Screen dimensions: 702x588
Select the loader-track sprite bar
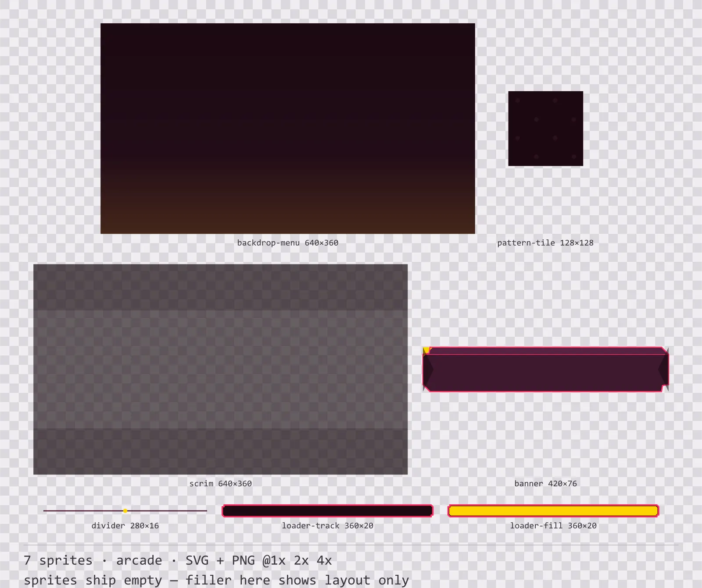(x=328, y=511)
